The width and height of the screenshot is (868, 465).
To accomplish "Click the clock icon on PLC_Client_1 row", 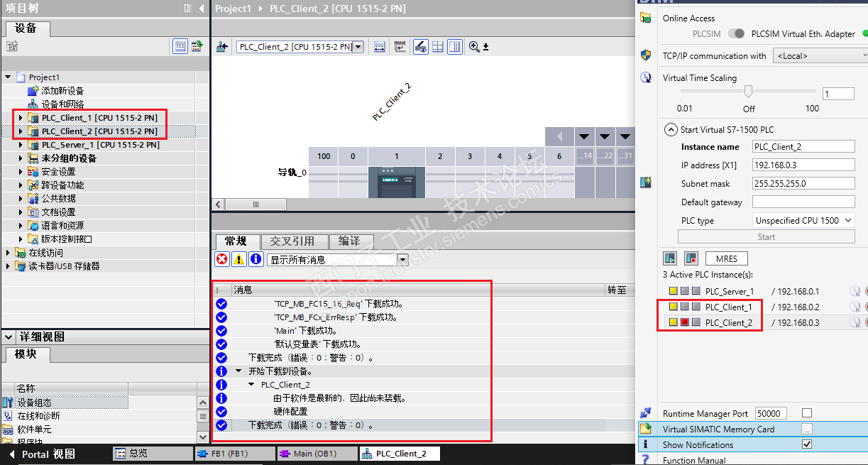I will [x=855, y=307].
